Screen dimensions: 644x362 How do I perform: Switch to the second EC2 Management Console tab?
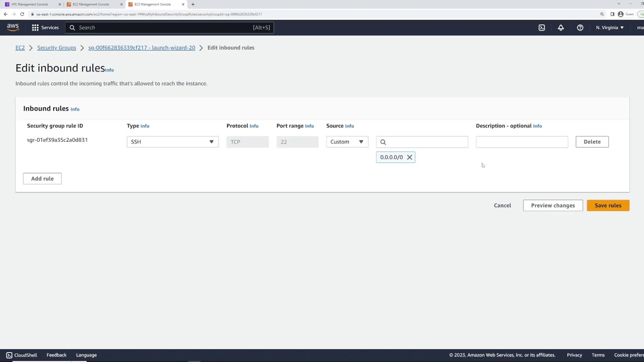click(153, 4)
